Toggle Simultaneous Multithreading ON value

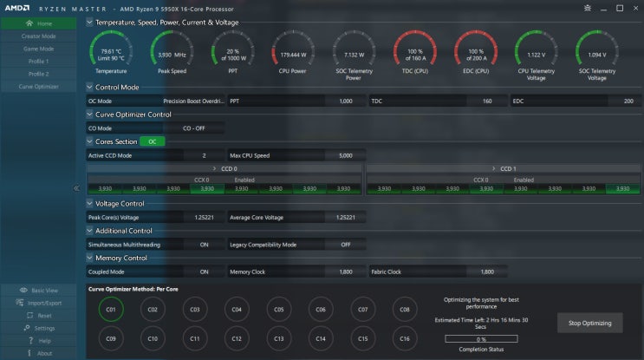tap(205, 245)
